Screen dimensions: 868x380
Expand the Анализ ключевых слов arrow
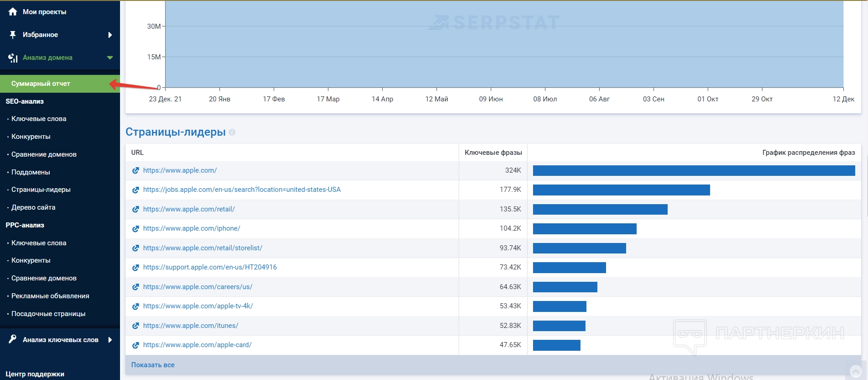110,339
